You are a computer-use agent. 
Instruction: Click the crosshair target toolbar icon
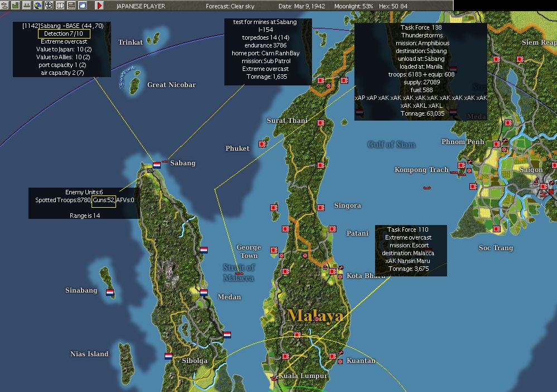click(49, 6)
